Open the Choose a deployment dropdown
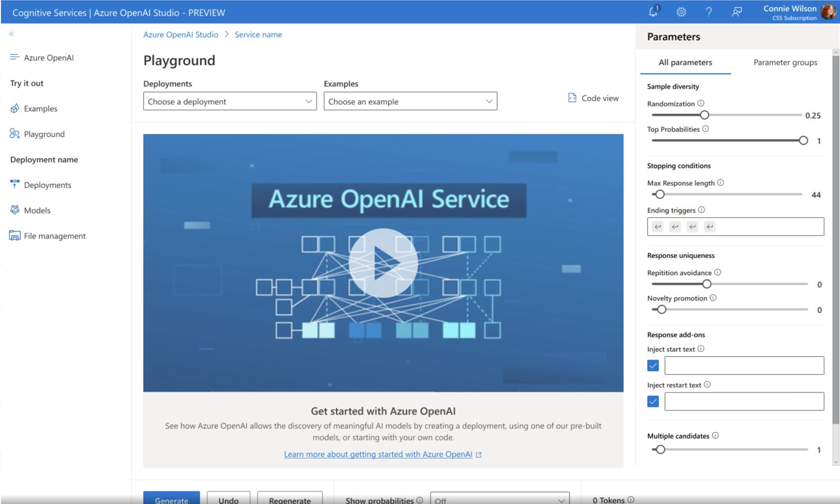Viewport: 840px width, 504px height. (x=230, y=101)
